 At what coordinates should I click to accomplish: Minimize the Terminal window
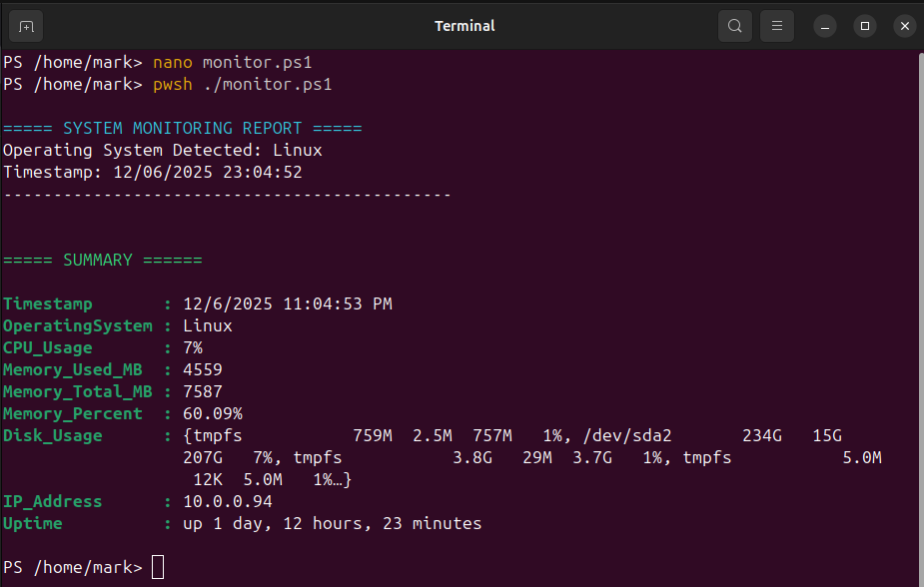(825, 26)
